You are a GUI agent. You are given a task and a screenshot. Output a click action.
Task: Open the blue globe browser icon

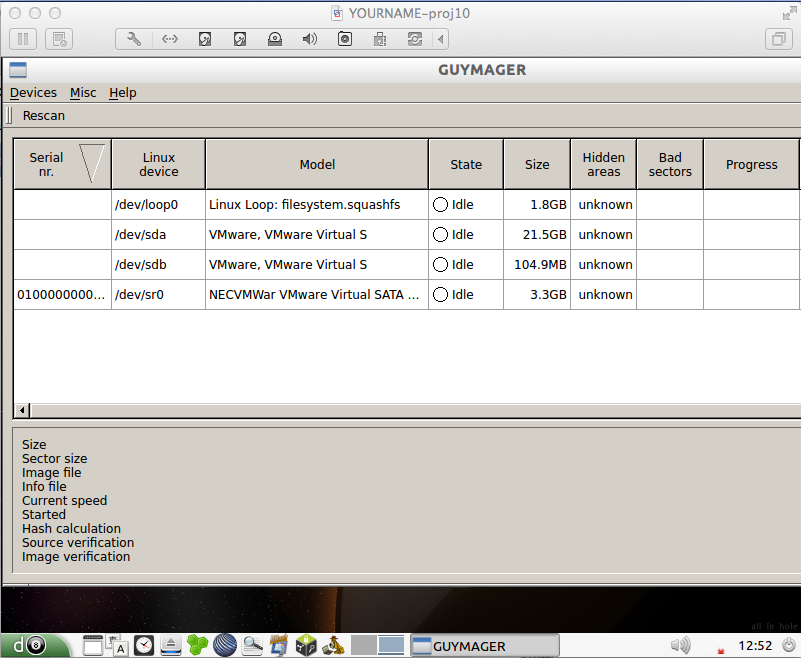pos(225,646)
